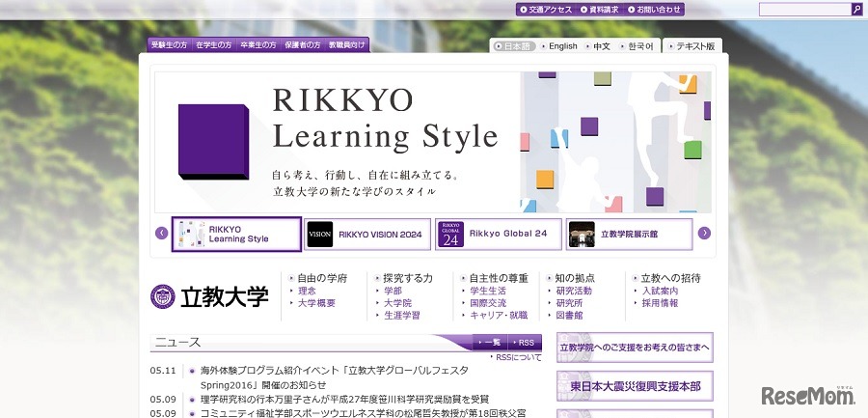Click the search input field
Image resolution: width=868 pixels, height=418 pixels.
805,10
